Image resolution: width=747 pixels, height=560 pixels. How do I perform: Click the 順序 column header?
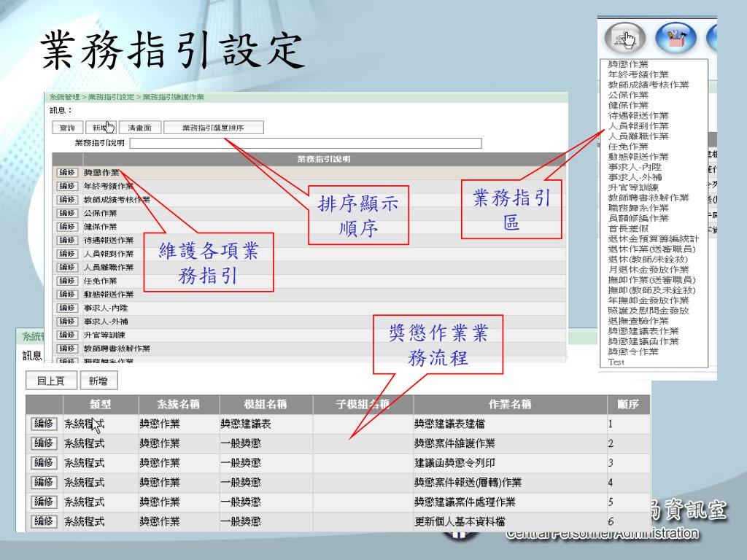pos(628,404)
